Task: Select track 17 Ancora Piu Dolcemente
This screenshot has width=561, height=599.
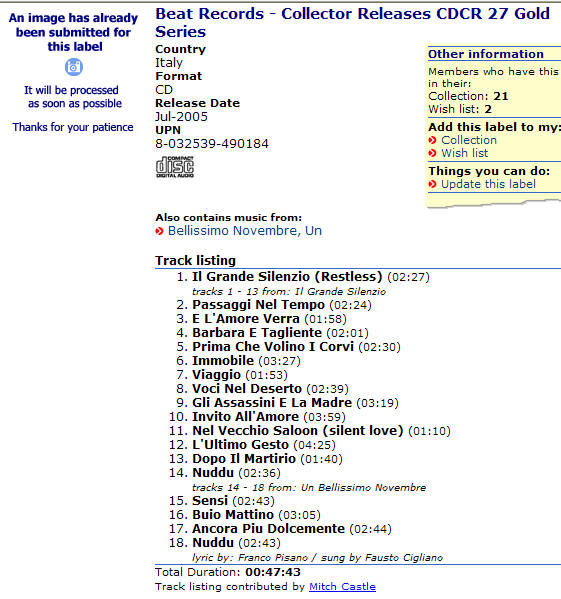Action: (x=268, y=529)
